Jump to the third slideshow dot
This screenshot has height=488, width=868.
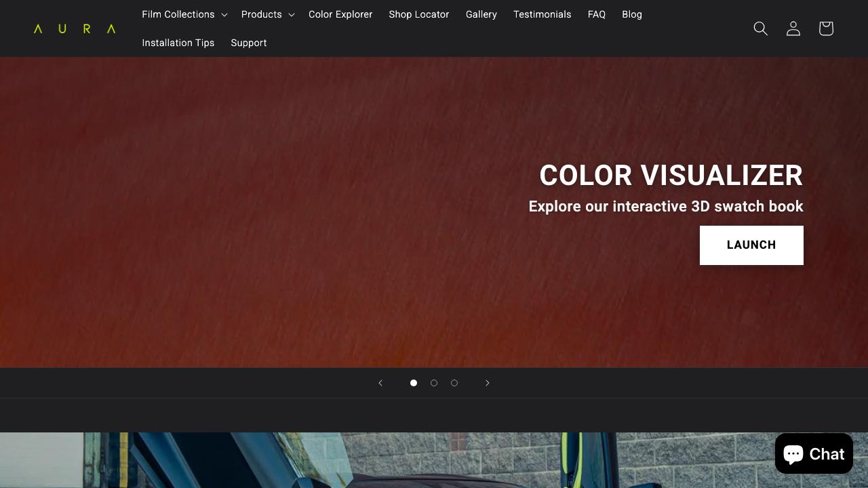454,383
